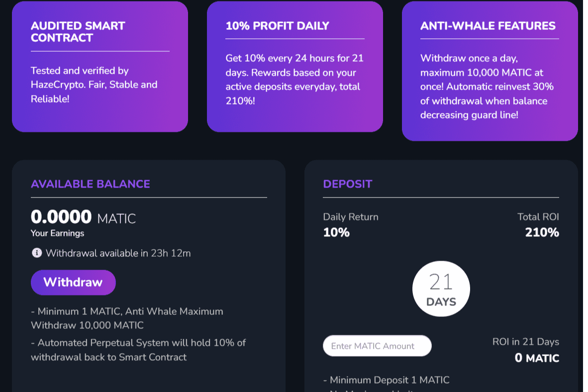Click the DEPOSIT section header
The height and width of the screenshot is (392, 588).
coord(347,184)
